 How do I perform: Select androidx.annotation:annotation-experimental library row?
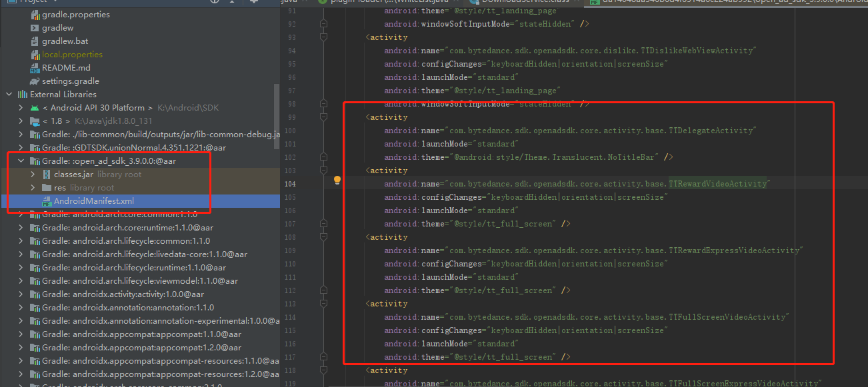pyautogui.click(x=140, y=321)
